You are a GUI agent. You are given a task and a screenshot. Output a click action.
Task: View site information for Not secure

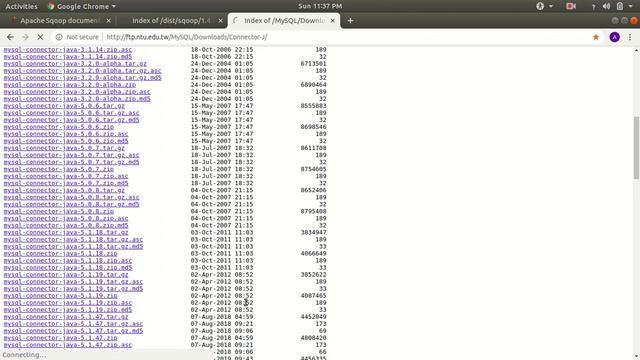(77, 37)
